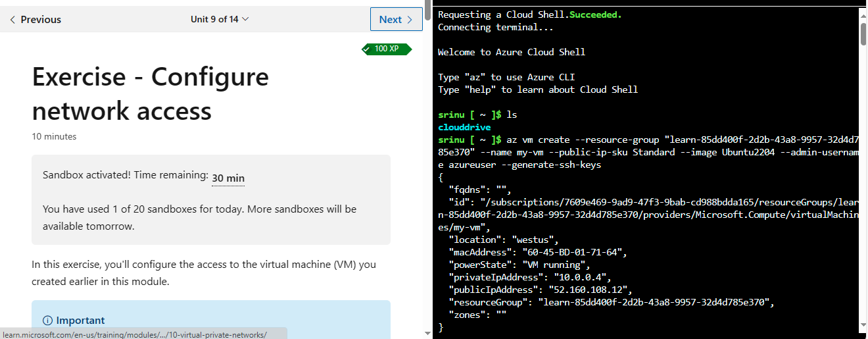Screen dimensions: 868x339
Task: Click the 100 XP badge
Action: point(387,49)
